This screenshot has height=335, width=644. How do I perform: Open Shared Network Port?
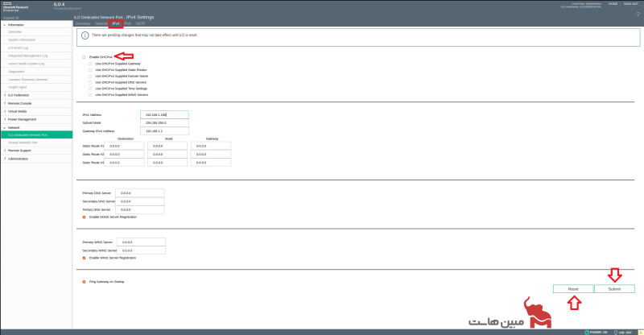[23, 143]
